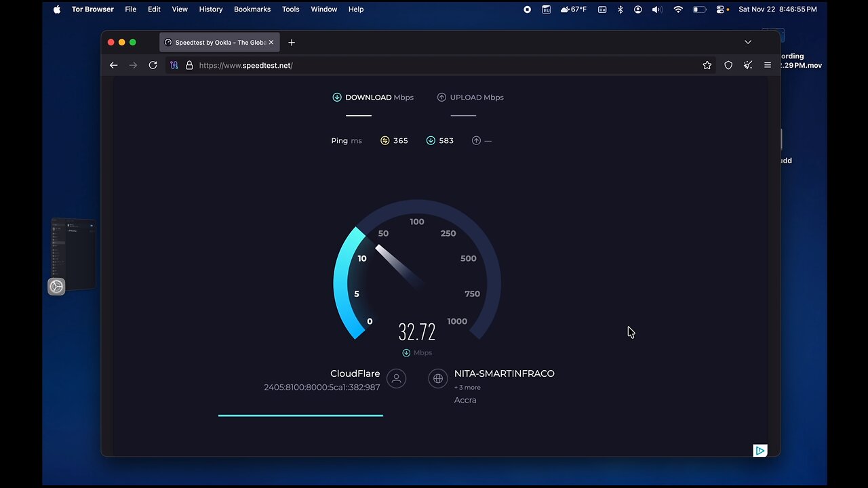Open the Apple menu
Image resolution: width=868 pixels, height=488 pixels.
tap(57, 9)
